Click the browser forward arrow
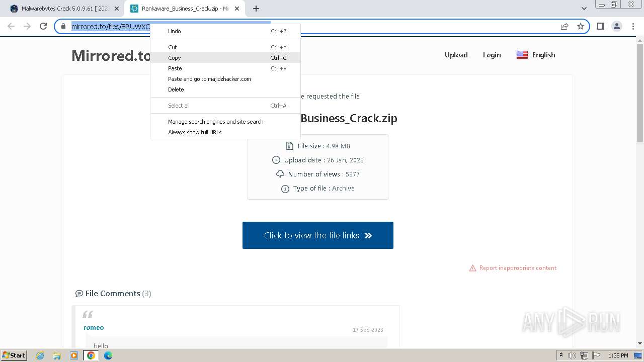644x362 pixels. (27, 26)
